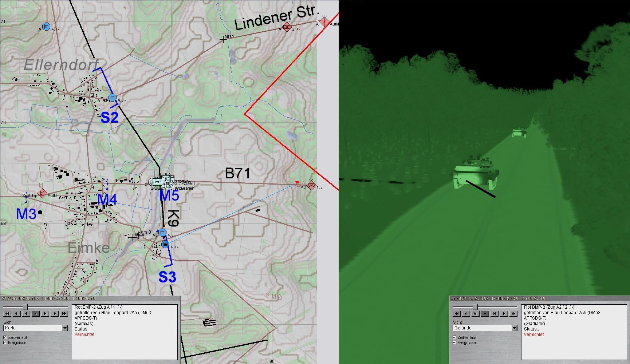Skip to next event in map panel
Viewport: 630px width, 364px height.
click(x=45, y=313)
